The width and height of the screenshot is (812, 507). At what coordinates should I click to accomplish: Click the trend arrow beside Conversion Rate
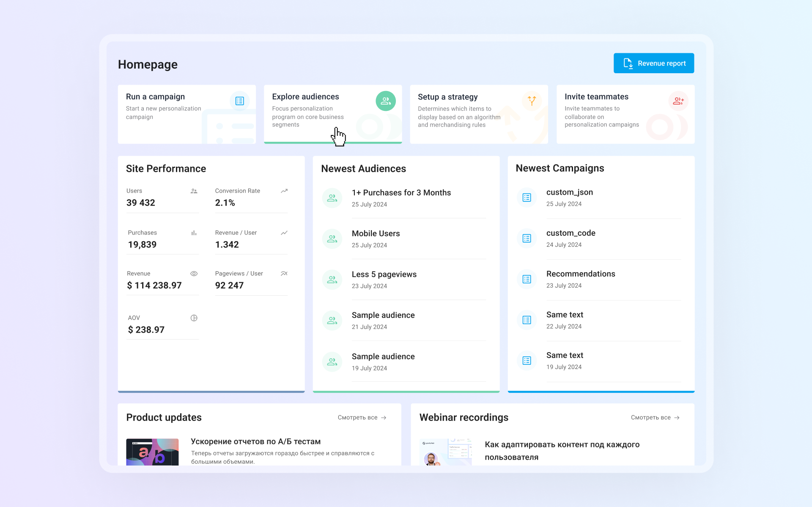click(284, 191)
